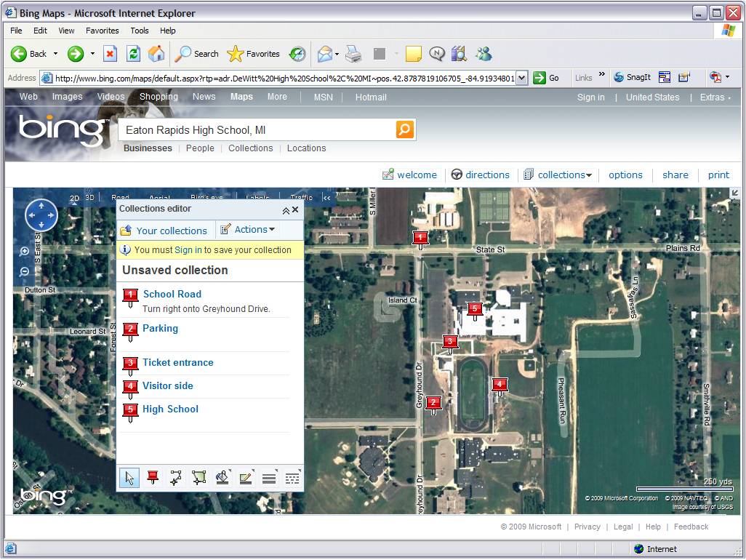Open the line width options
This screenshot has height=560, width=746.
tap(269, 478)
